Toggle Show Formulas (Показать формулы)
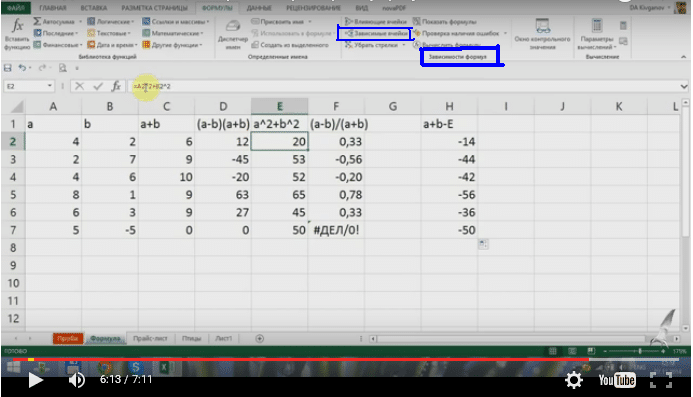The image size is (693, 397). (445, 21)
